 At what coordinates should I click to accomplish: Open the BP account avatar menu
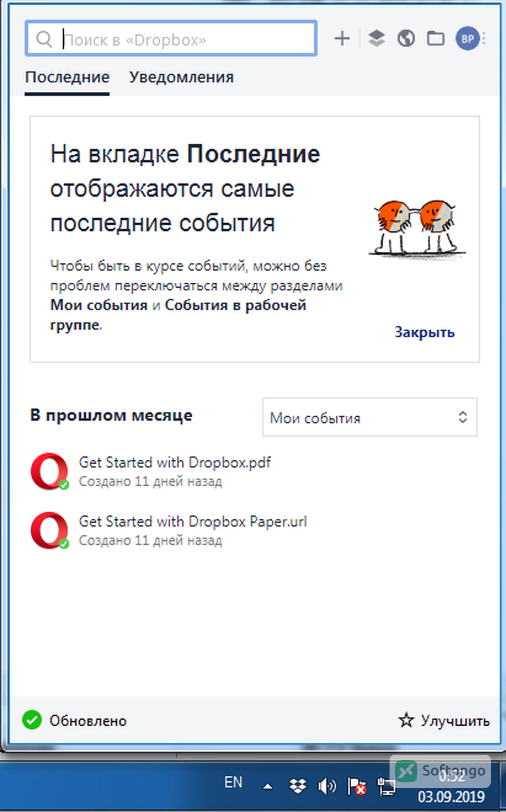click(468, 38)
